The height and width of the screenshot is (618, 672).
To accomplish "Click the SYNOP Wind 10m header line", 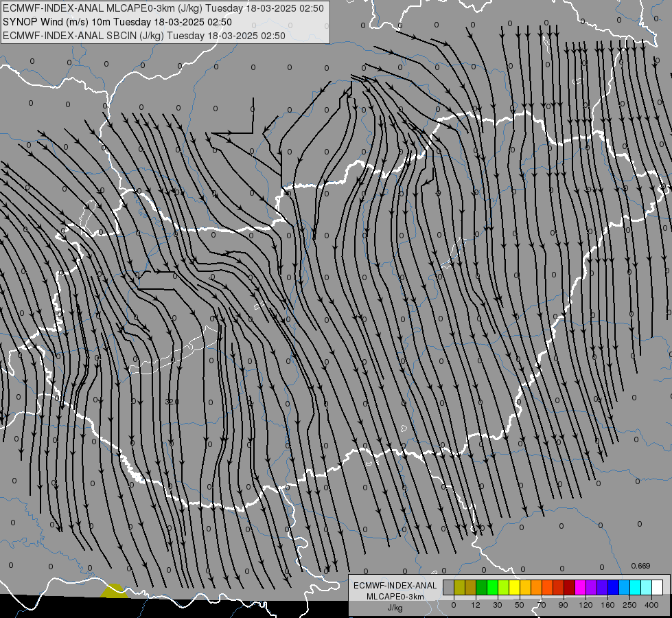I will 117,22.
